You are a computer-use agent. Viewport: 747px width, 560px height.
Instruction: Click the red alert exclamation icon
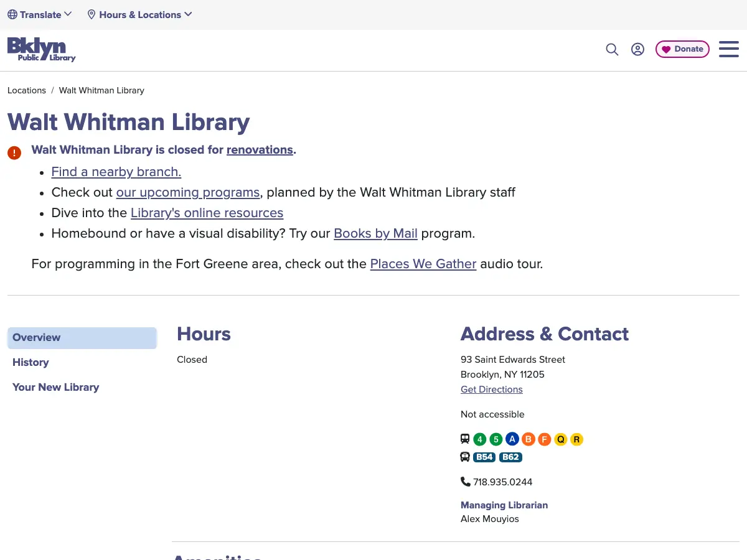click(x=14, y=152)
